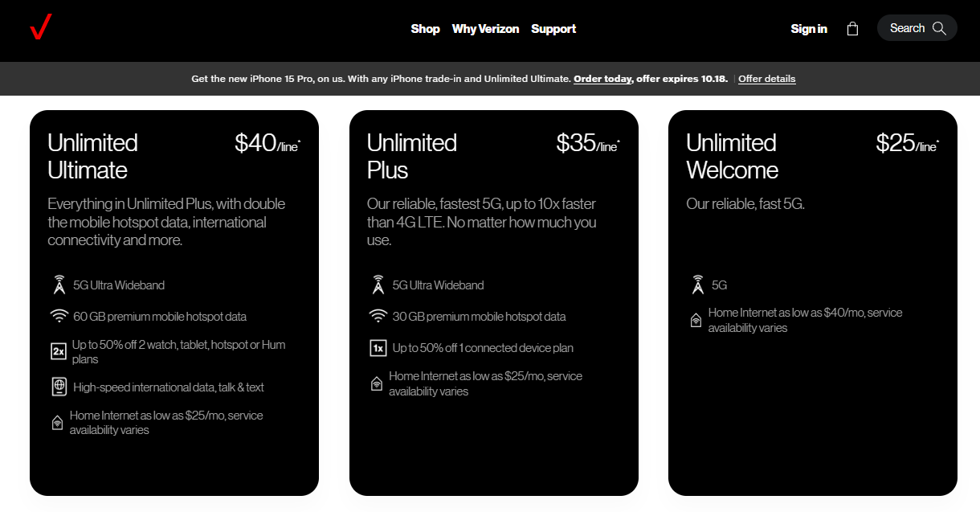Click 'Everything in Unlimited Plus' description

click(x=166, y=222)
